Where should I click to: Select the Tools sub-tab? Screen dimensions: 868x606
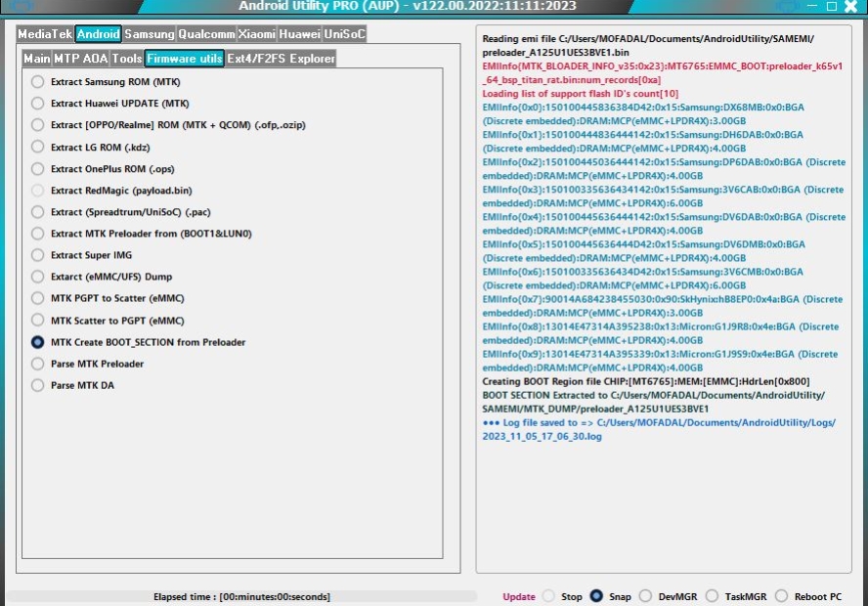pyautogui.click(x=127, y=59)
